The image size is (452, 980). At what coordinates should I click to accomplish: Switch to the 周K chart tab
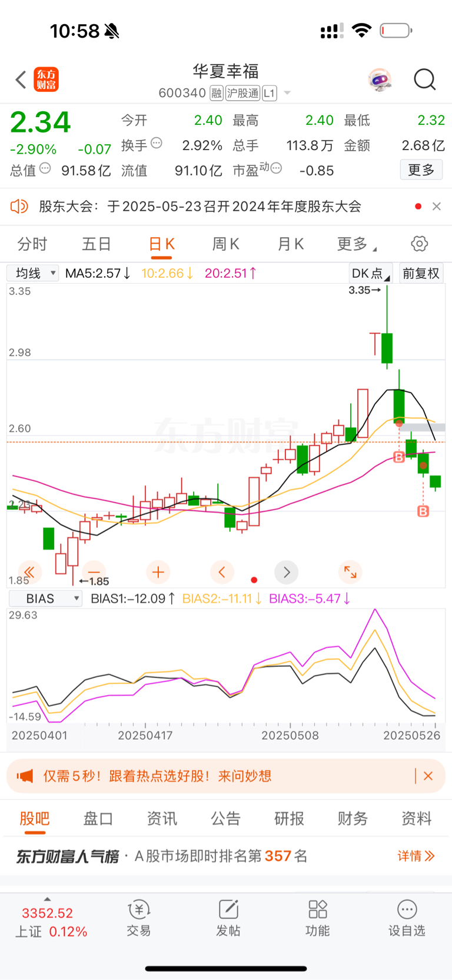(x=226, y=244)
